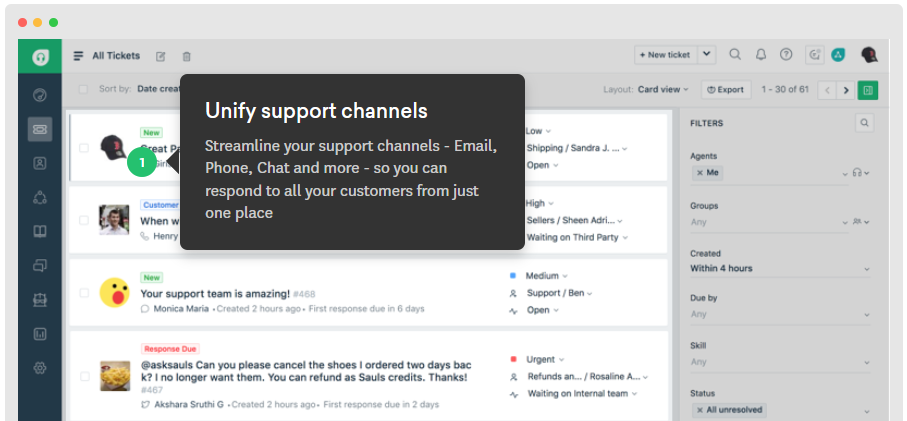
Task: Open the Tickets section in the sidebar
Action: (40, 129)
